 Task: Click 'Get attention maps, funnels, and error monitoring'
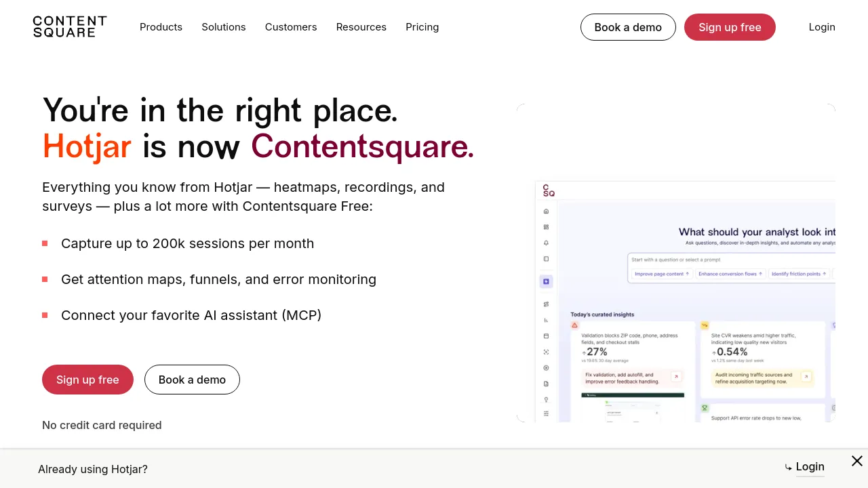[218, 279]
